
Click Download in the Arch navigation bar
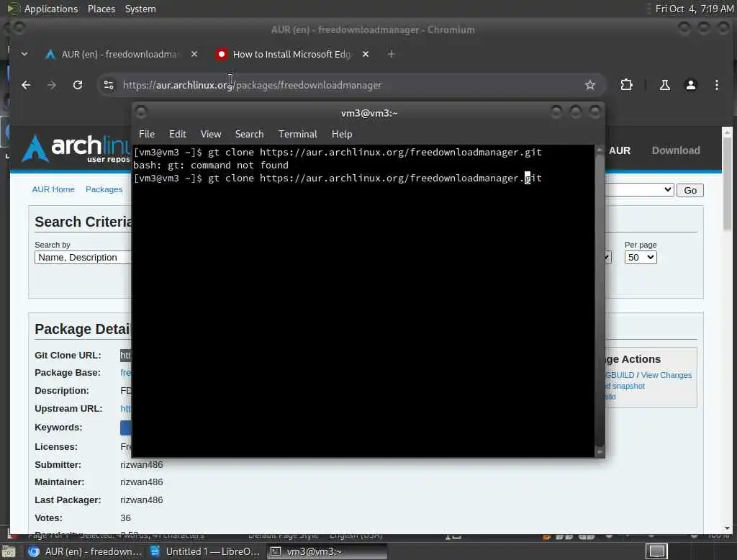pos(675,150)
